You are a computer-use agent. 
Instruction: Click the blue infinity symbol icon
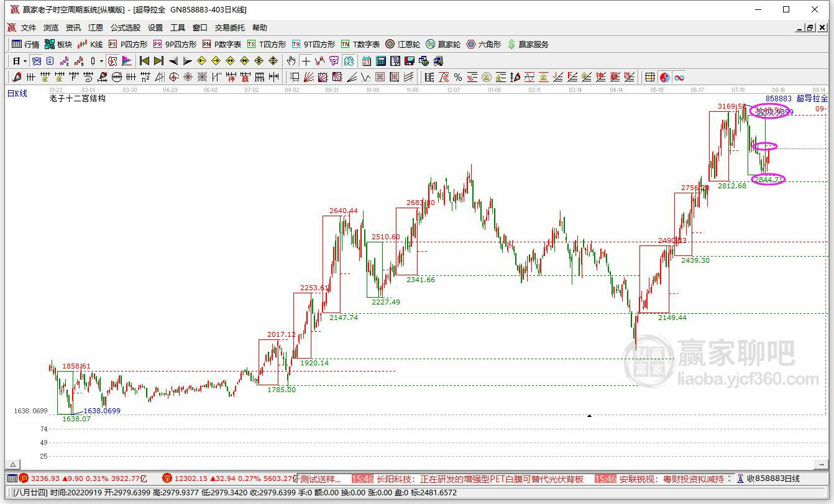pos(679,77)
